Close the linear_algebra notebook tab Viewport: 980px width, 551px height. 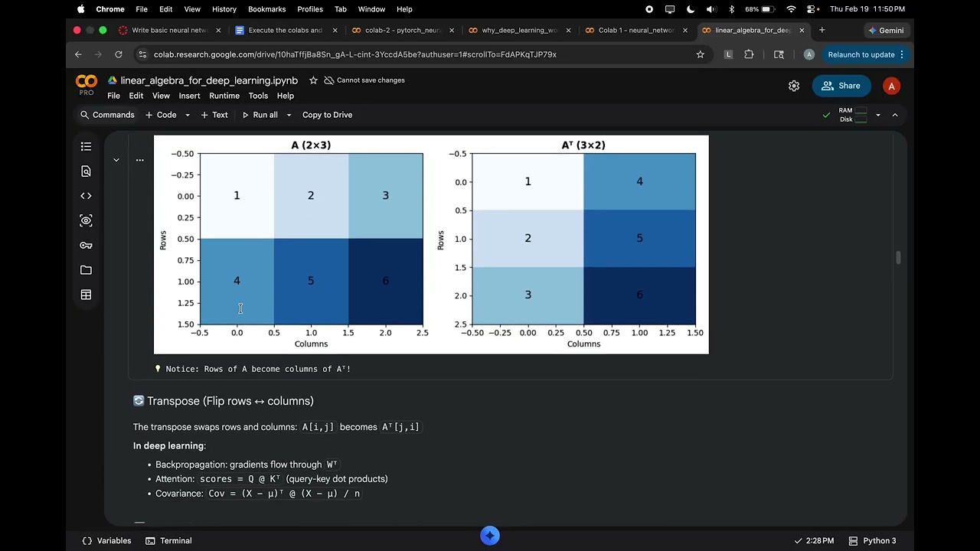coord(802,30)
